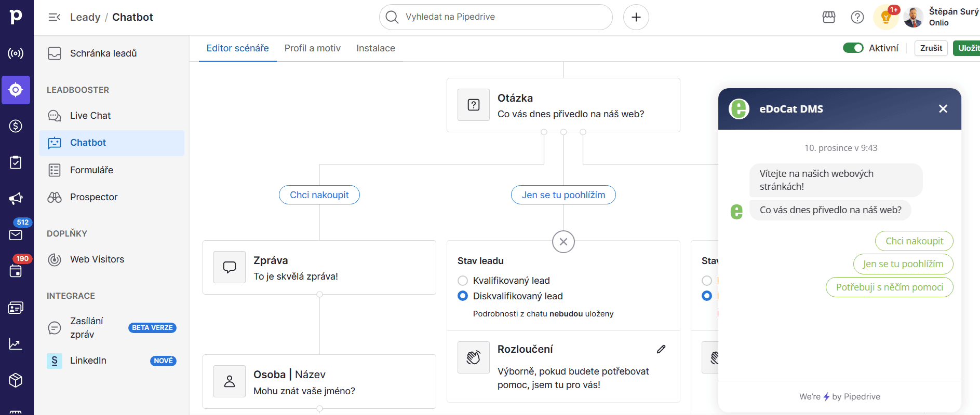The width and height of the screenshot is (980, 415).
Task: Open the Campaigns megaphone icon
Action: (16, 199)
